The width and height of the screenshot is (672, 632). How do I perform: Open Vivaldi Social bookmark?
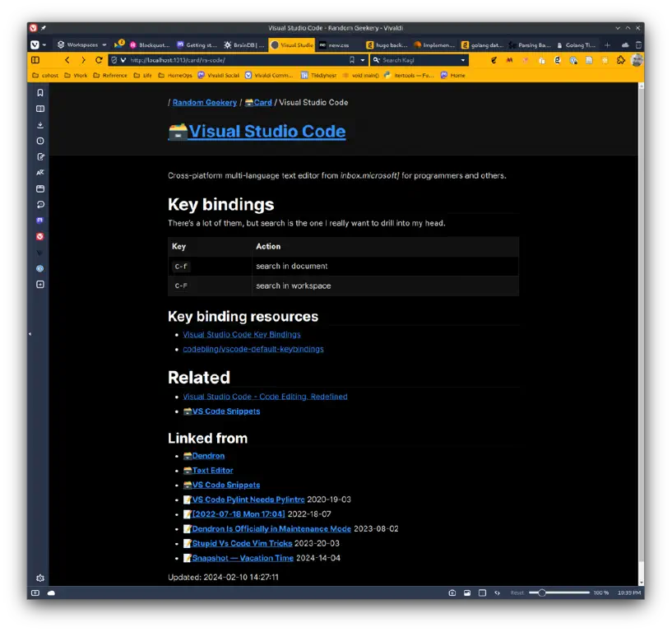pos(219,75)
